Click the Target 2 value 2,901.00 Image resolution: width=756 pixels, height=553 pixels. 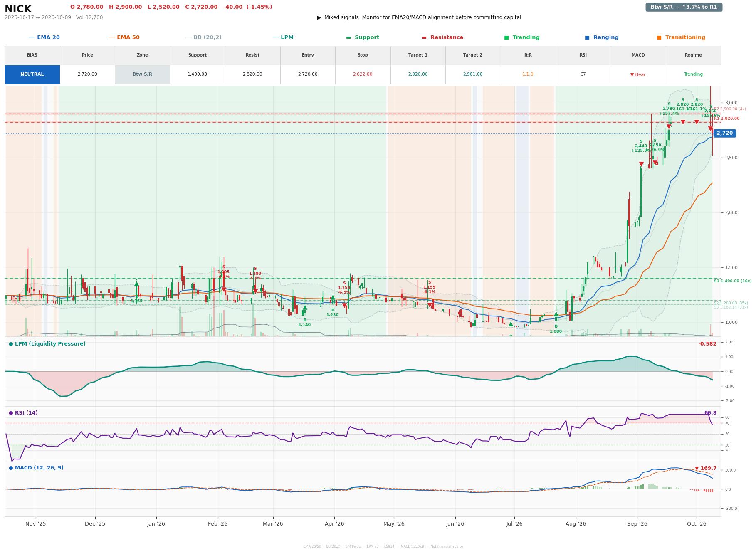point(473,74)
